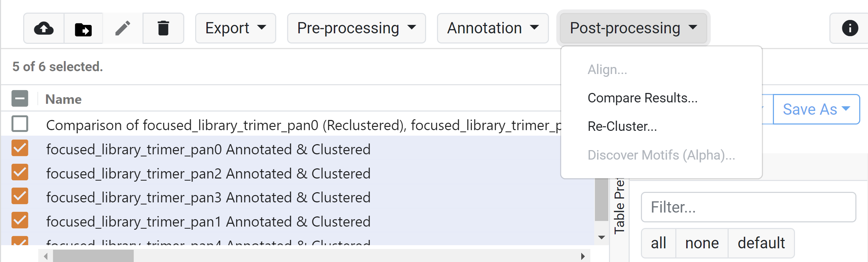Click the cloud upload icon
The height and width of the screenshot is (262, 868).
click(x=44, y=28)
